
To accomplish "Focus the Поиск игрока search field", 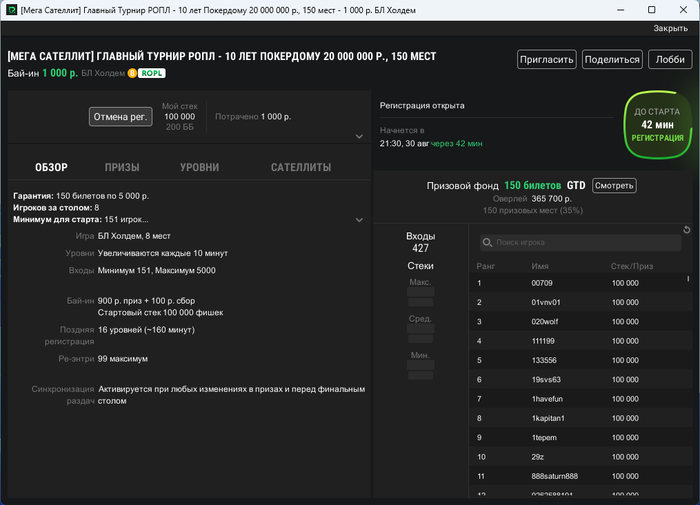I will pyautogui.click(x=580, y=242).
